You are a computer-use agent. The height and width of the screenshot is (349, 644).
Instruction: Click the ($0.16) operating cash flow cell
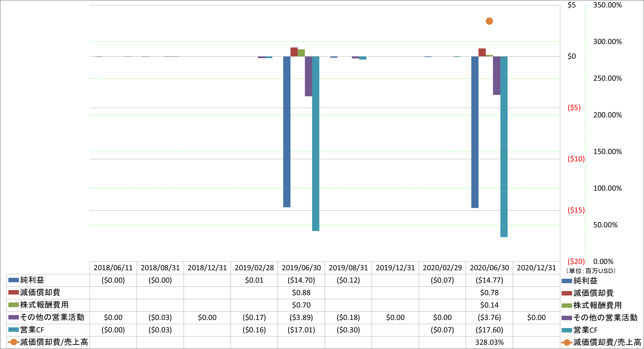click(254, 330)
